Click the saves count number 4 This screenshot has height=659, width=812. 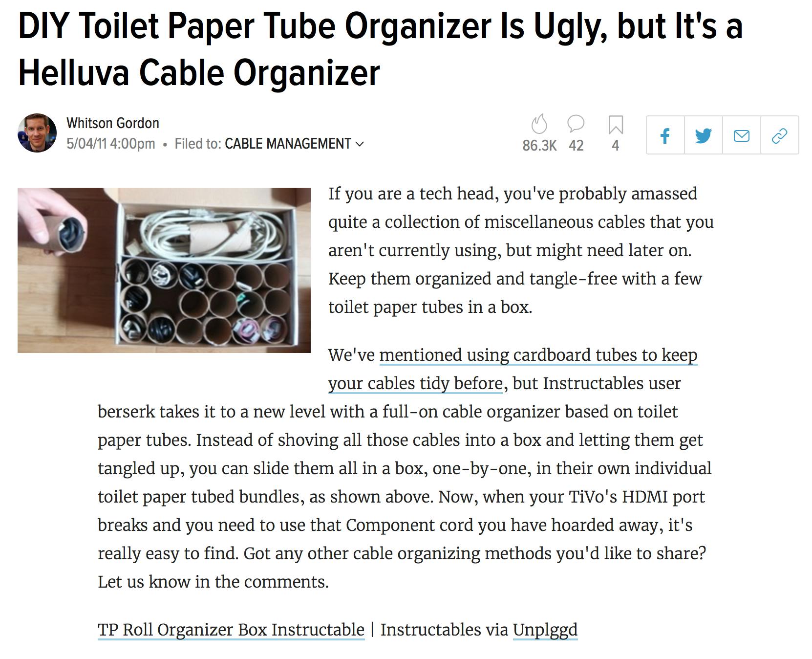616,146
